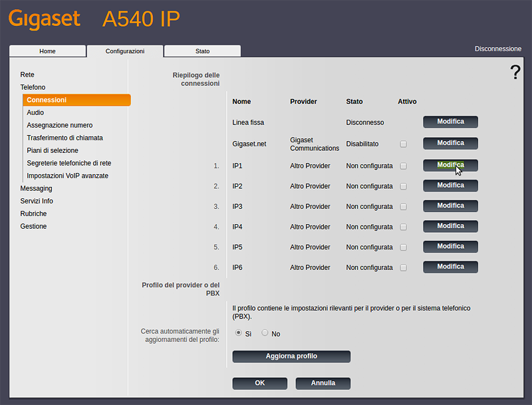Image resolution: width=532 pixels, height=405 pixels.
Task: Click Modifica for IP1 connection
Action: [450, 165]
